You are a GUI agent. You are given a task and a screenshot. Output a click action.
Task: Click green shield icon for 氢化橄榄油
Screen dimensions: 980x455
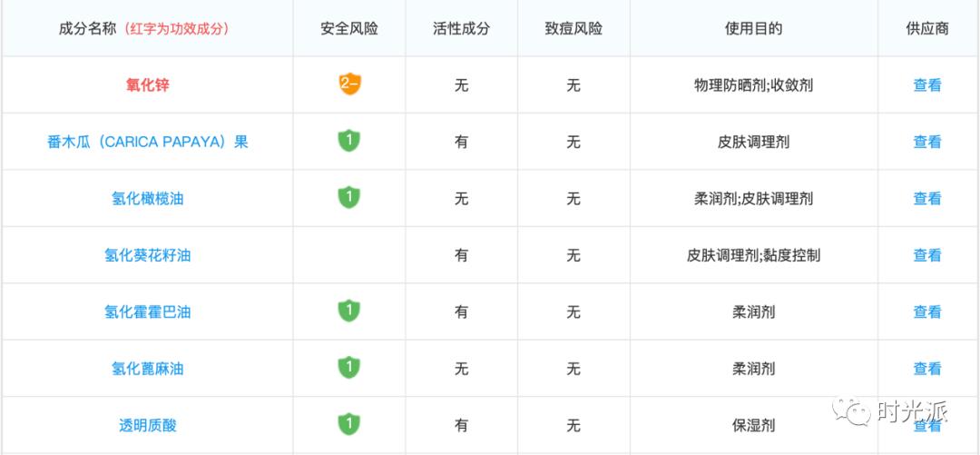pyautogui.click(x=349, y=198)
